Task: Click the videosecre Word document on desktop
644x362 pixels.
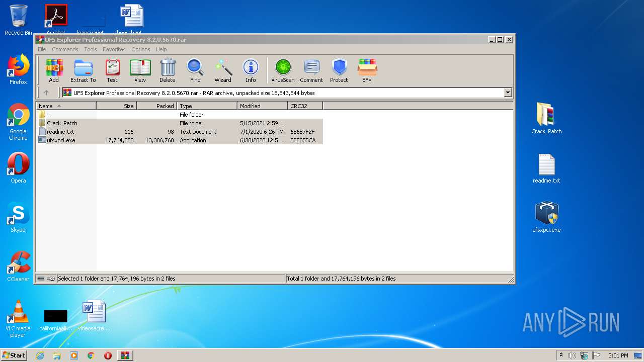Action: pyautogui.click(x=94, y=316)
